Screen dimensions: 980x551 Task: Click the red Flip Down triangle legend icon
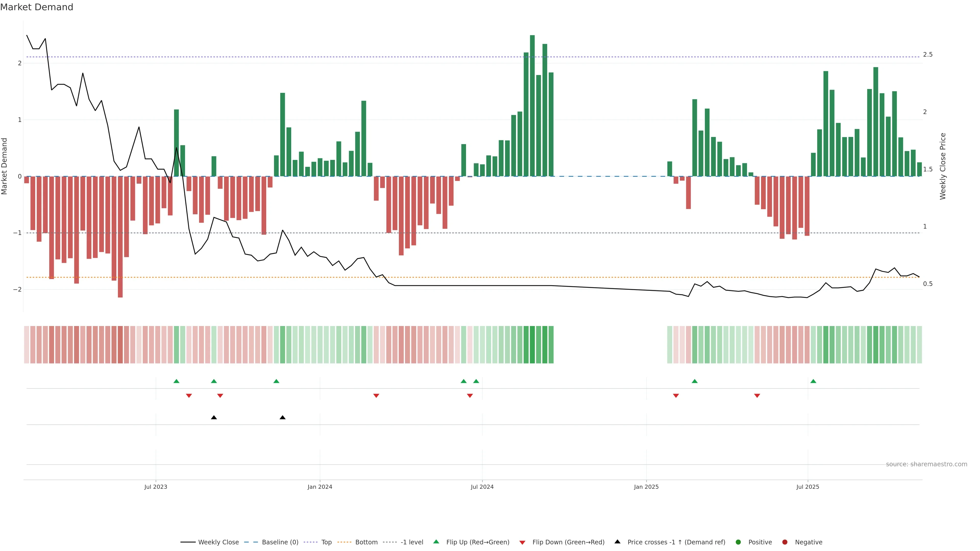click(x=522, y=543)
